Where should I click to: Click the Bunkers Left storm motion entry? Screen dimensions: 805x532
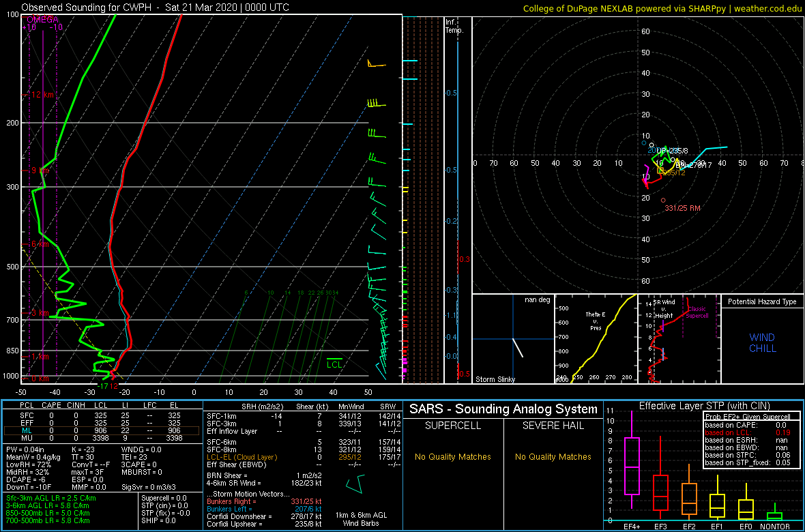point(265,509)
